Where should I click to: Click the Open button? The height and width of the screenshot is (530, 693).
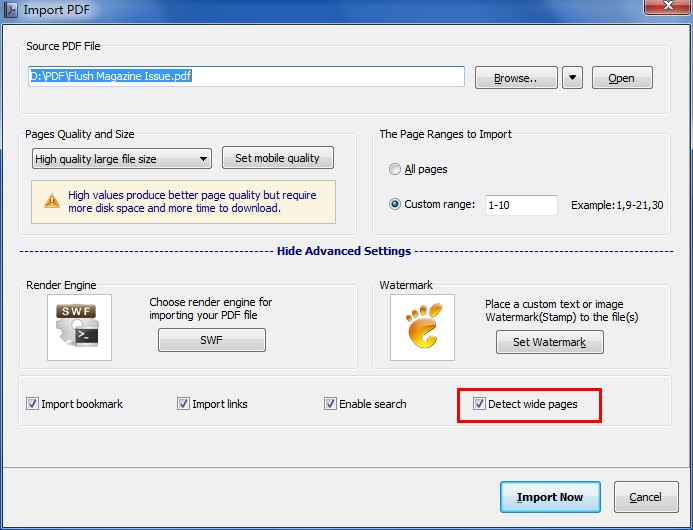[622, 78]
